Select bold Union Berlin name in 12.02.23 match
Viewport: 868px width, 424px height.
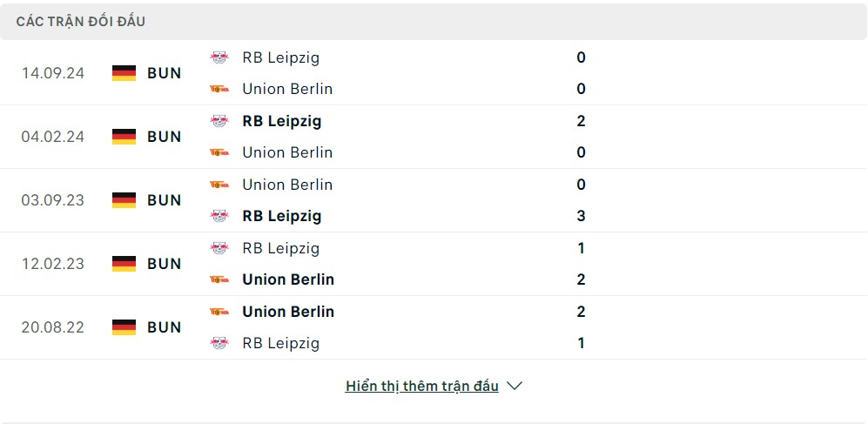[x=288, y=279]
